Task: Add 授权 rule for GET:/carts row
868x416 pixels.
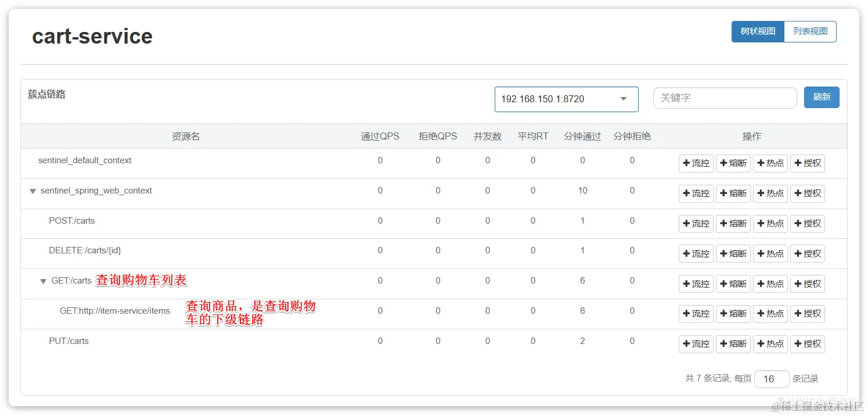Action: (808, 284)
